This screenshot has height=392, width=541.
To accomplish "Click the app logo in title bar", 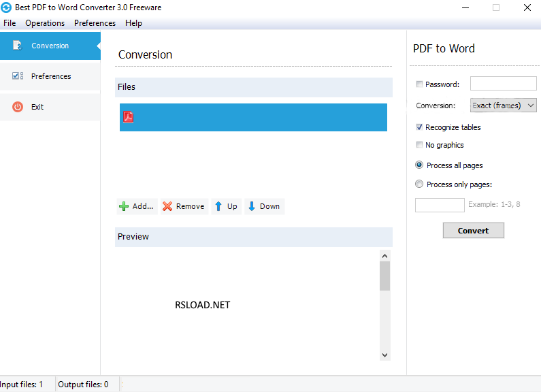I will 6,7.
